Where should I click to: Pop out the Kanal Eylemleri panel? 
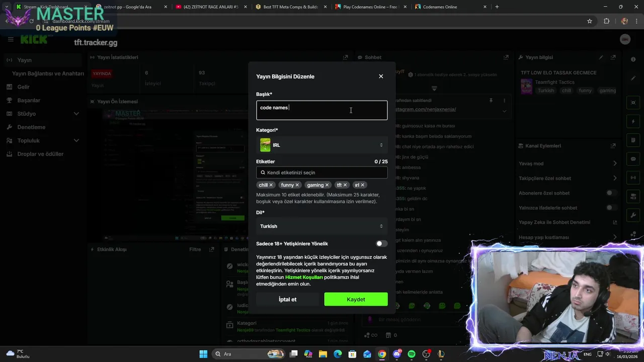point(613,146)
